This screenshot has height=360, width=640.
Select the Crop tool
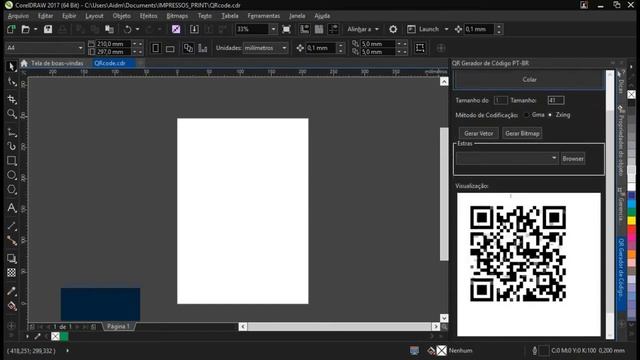point(11,99)
